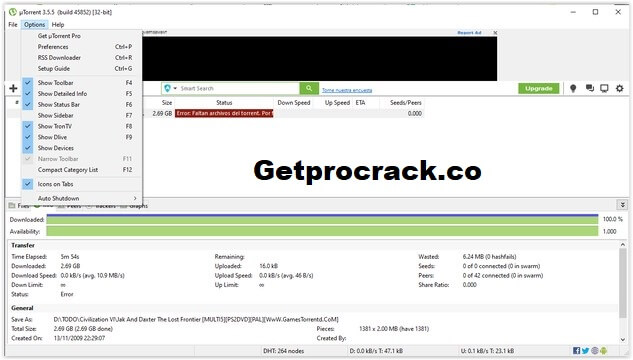This screenshot has width=633, height=360.
Task: Click the green Upgrade button
Action: click(539, 88)
